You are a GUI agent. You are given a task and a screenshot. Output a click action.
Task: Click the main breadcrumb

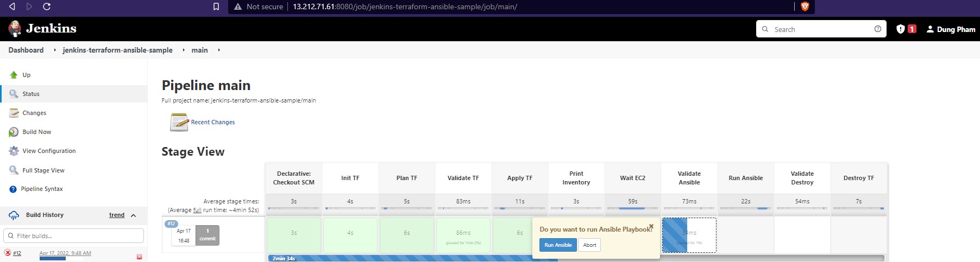[199, 50]
